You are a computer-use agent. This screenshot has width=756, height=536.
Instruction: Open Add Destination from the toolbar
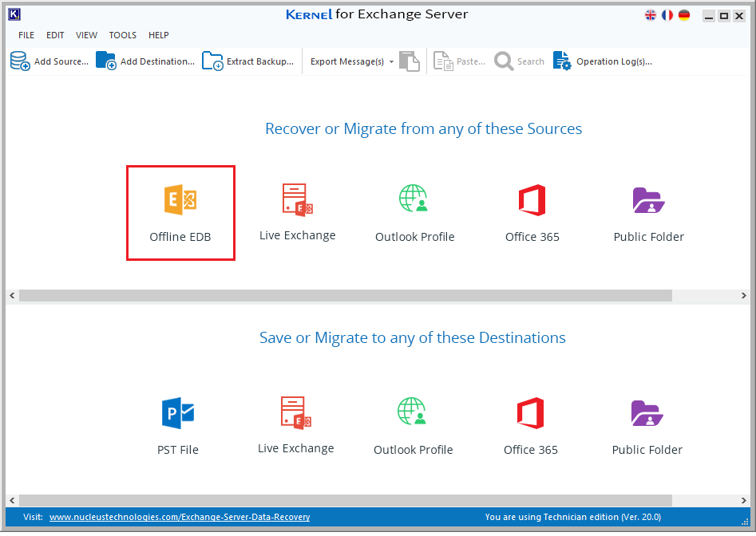coord(145,61)
